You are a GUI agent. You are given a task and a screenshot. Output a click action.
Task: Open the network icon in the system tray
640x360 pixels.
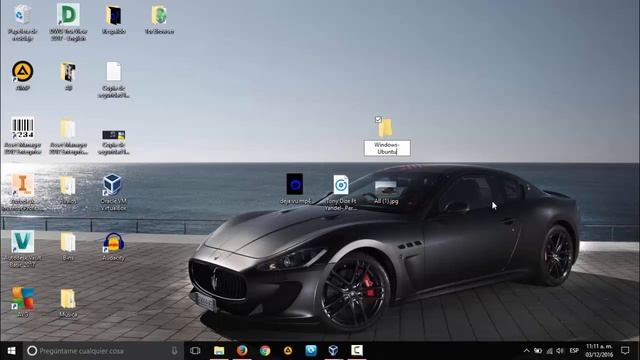click(549, 351)
